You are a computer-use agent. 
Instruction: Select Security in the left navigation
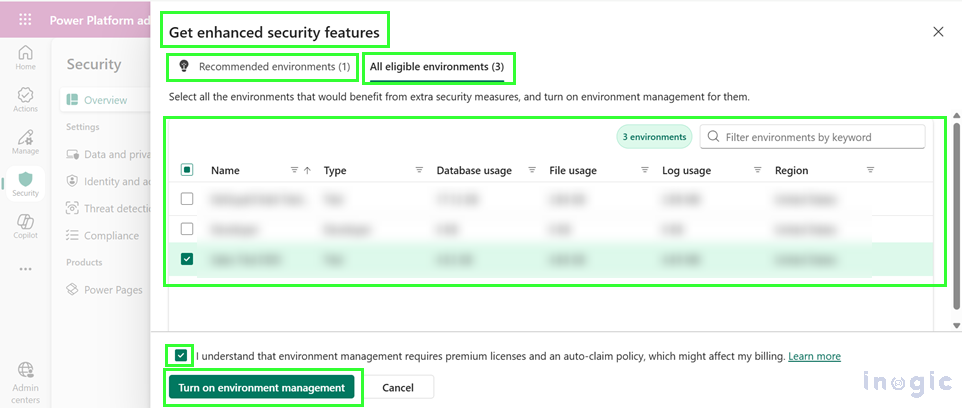pos(25,184)
